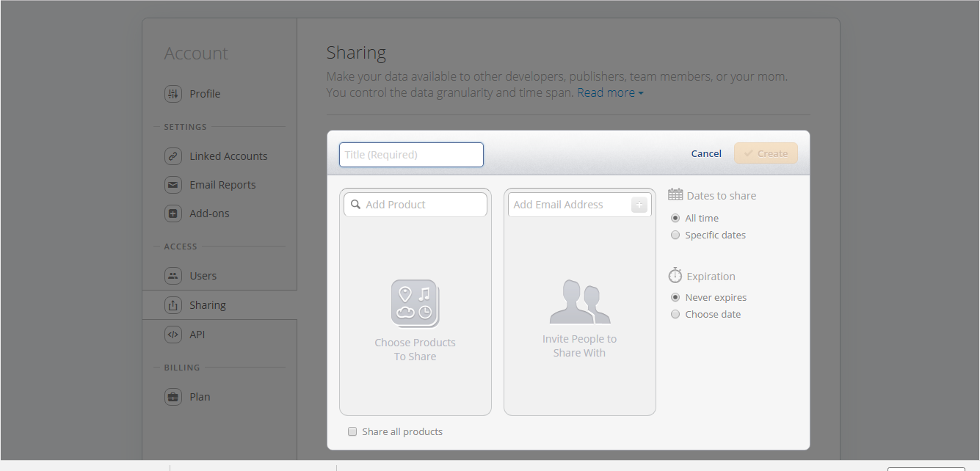Select the All time radio button

675,218
